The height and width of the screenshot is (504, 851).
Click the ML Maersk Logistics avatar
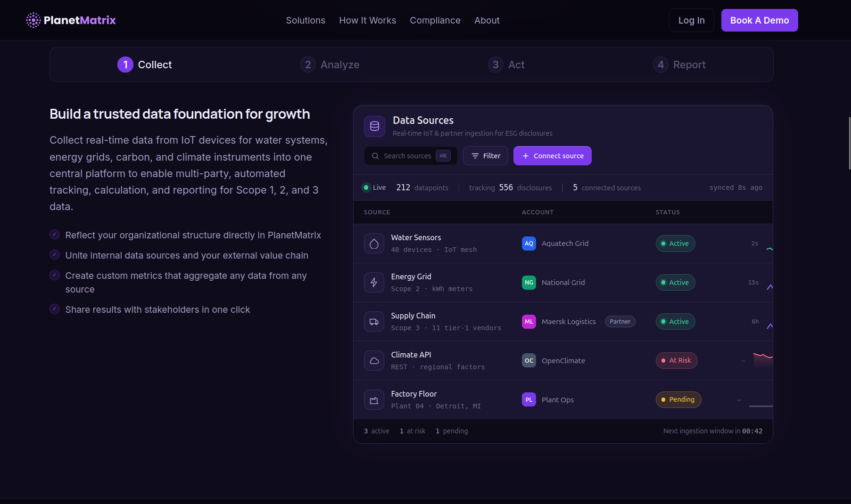[x=529, y=322]
